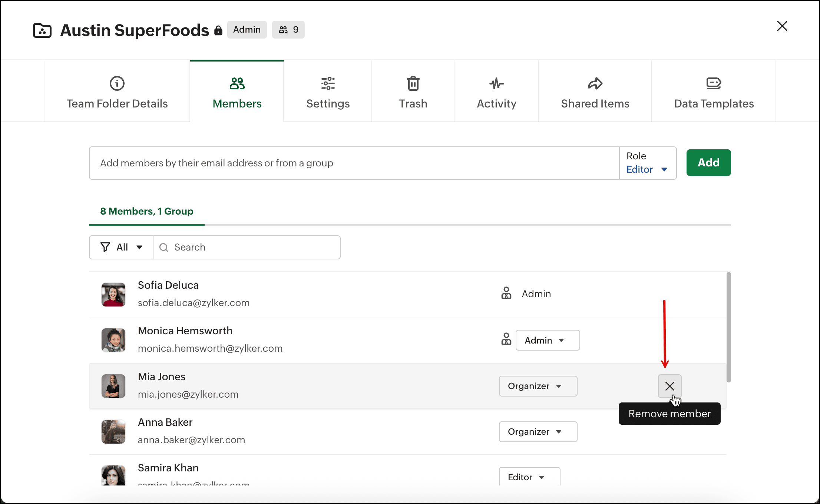Image resolution: width=820 pixels, height=504 pixels.
Task: Click the filter funnel icon
Action: [x=105, y=247]
